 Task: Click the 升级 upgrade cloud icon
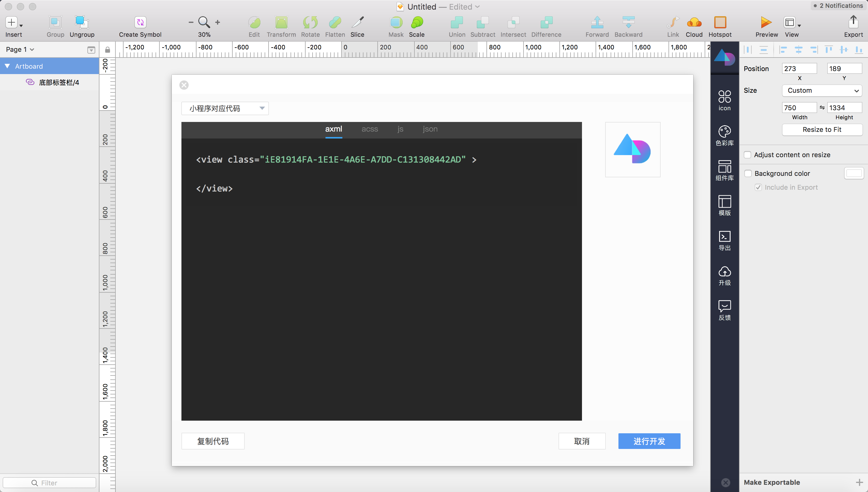click(724, 275)
